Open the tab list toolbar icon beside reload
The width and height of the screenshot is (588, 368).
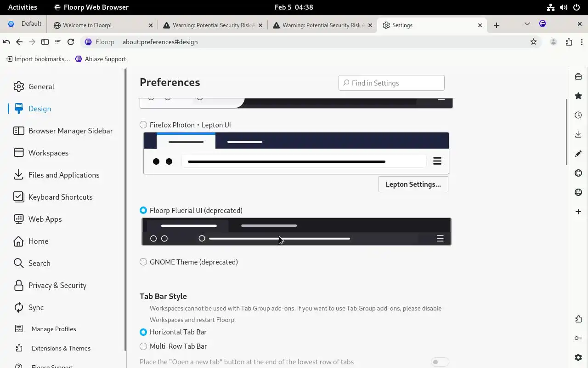[58, 42]
